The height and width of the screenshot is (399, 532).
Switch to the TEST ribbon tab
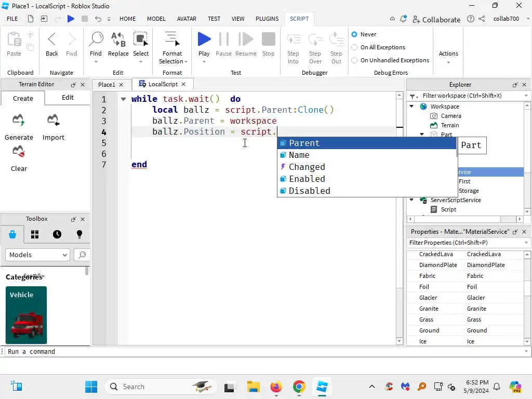214,19
